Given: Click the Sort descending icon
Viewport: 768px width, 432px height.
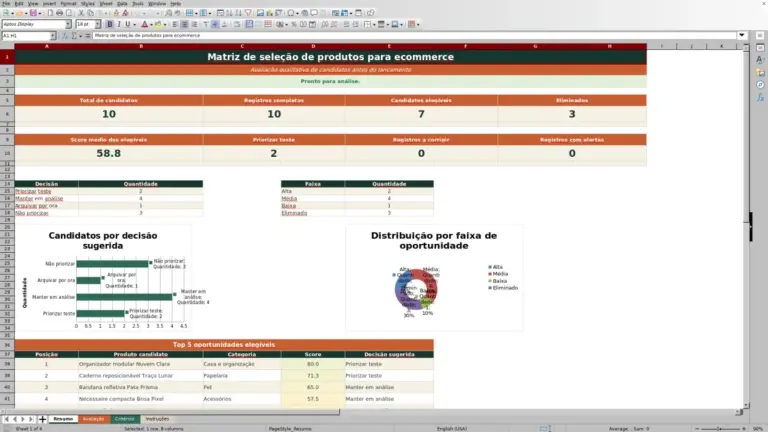Looking at the screenshot, I should pyautogui.click(x=239, y=13).
